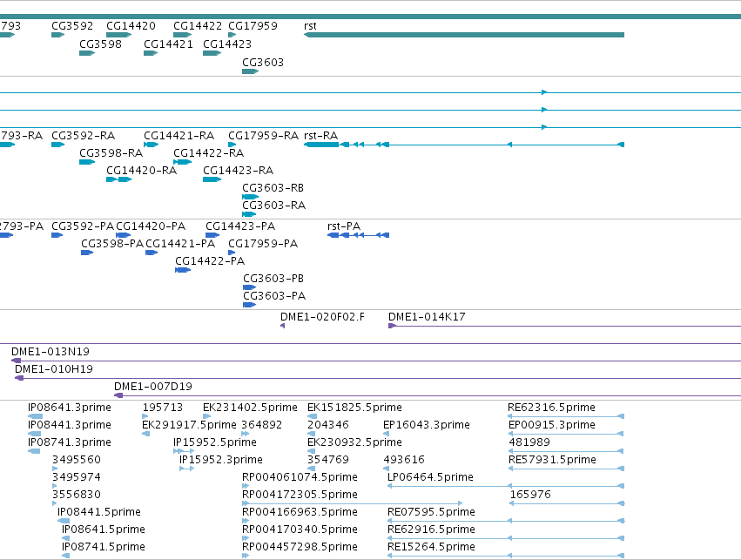
Task: Click the DME1-007D19 clone label
Action: tap(153, 387)
